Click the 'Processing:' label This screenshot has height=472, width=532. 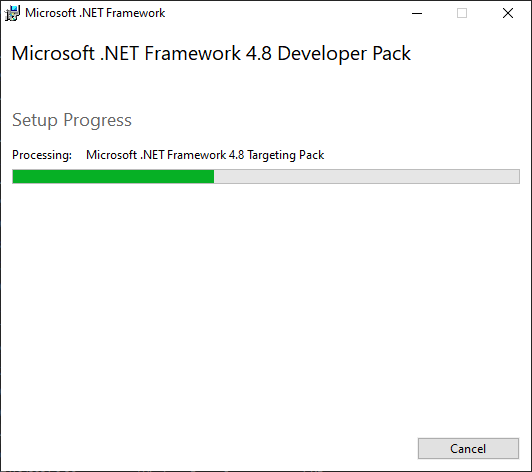coord(42,155)
